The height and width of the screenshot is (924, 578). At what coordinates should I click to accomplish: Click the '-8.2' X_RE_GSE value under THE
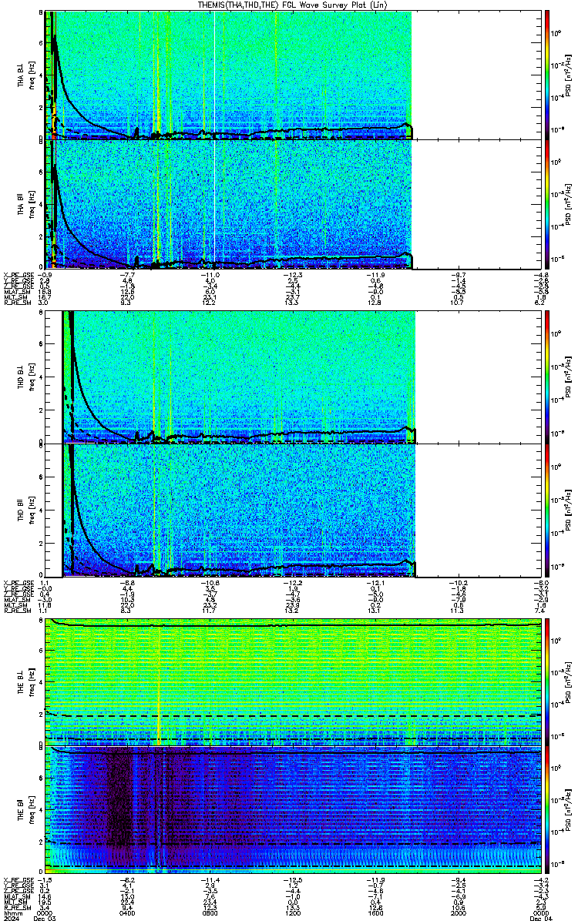(129, 880)
